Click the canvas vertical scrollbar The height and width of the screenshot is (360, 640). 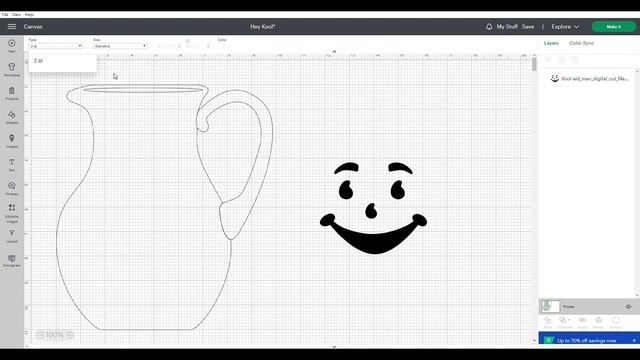click(534, 65)
